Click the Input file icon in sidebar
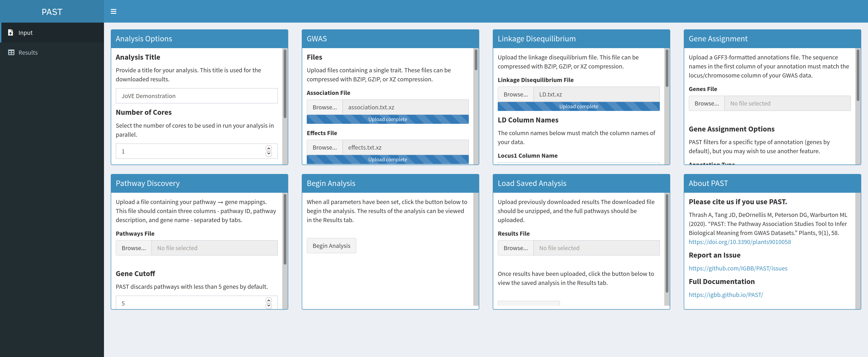 coord(10,32)
